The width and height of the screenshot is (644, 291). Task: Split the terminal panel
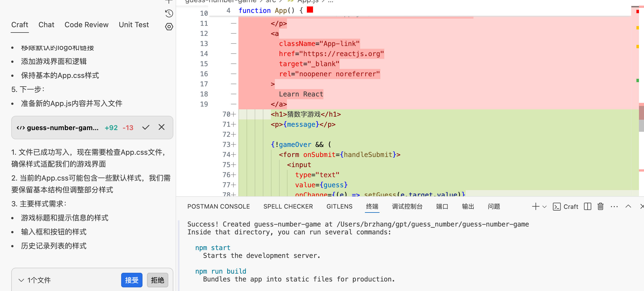coord(587,207)
